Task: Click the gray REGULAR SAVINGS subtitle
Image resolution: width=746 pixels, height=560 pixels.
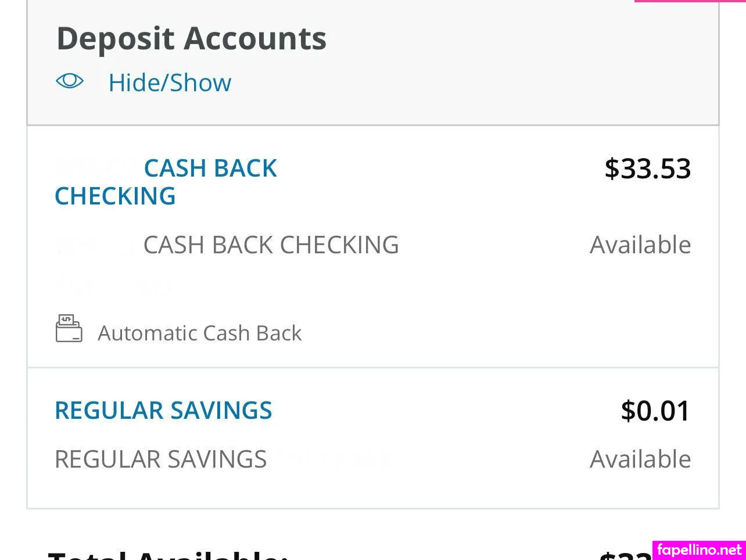Action: [x=160, y=460]
